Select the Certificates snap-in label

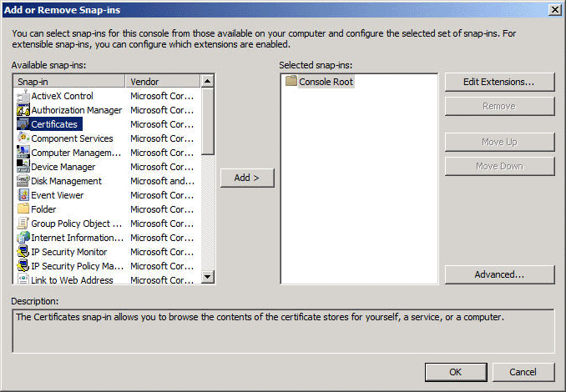(x=54, y=124)
